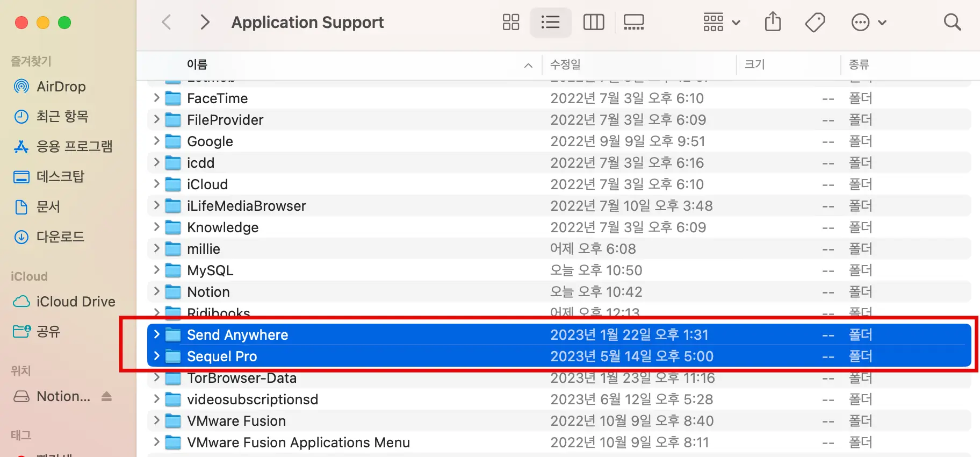Select the VMware Fusion Applications Menu name
980x457 pixels.
[298, 442]
